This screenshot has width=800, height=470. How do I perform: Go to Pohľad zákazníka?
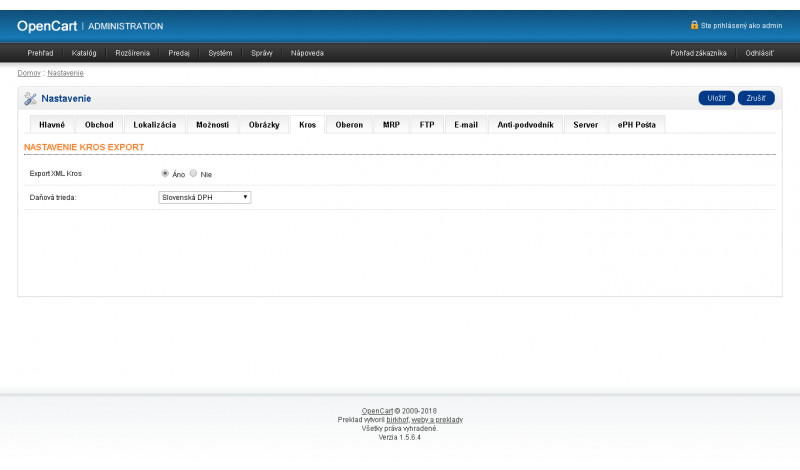pos(698,53)
